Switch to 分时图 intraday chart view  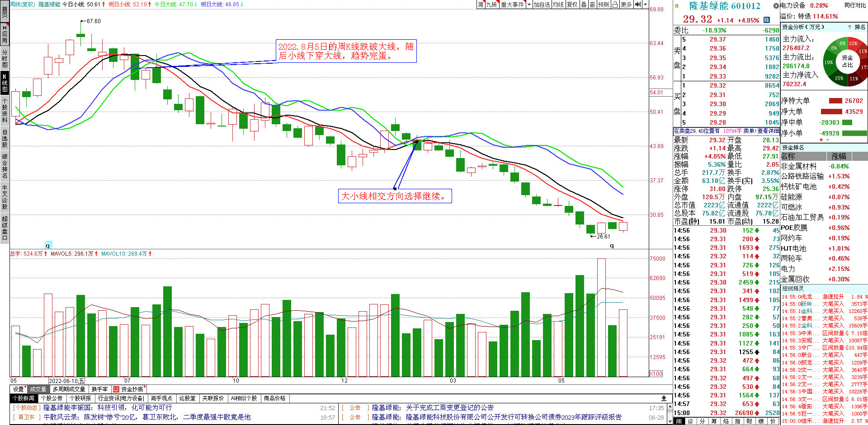coord(5,58)
